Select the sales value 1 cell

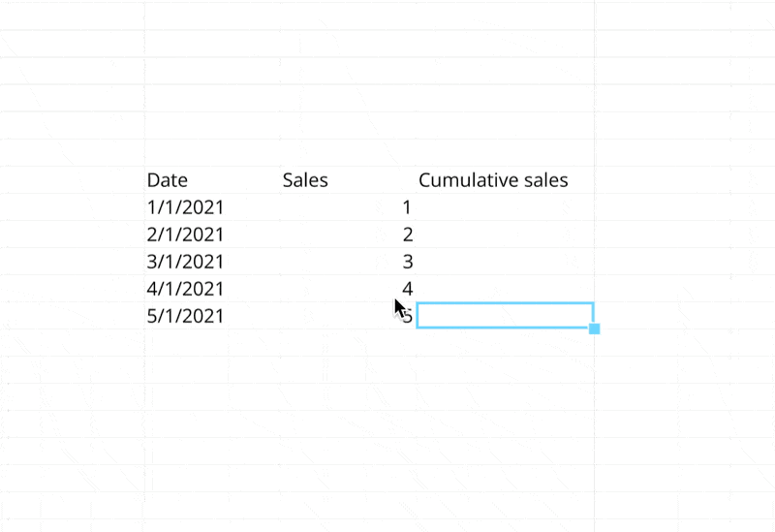(x=407, y=207)
